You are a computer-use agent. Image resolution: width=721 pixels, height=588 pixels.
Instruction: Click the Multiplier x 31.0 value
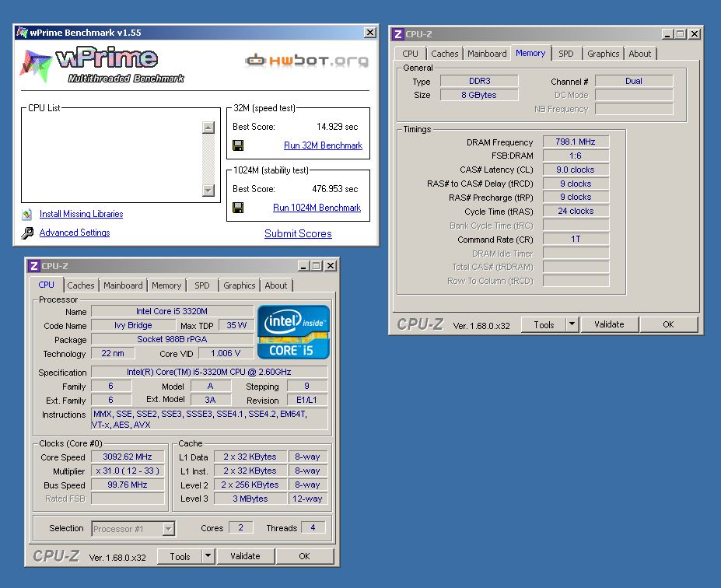128,471
